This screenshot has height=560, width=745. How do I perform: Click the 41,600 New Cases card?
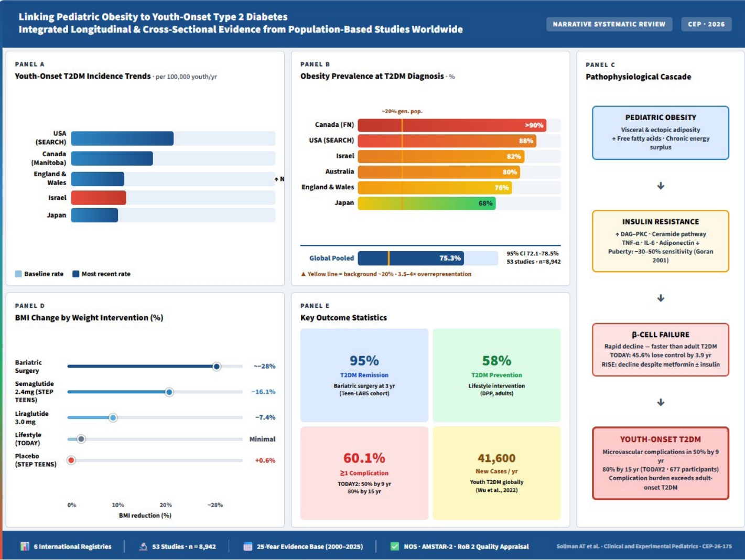(496, 473)
